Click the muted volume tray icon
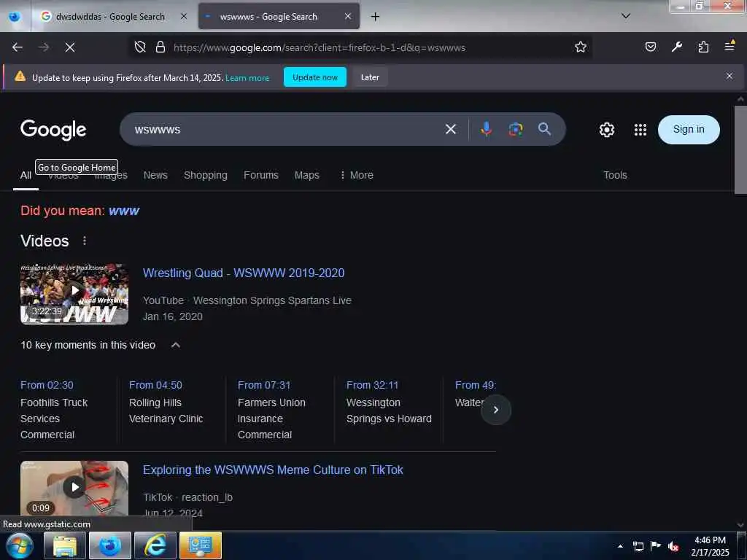This screenshot has height=560, width=747. coord(673,546)
